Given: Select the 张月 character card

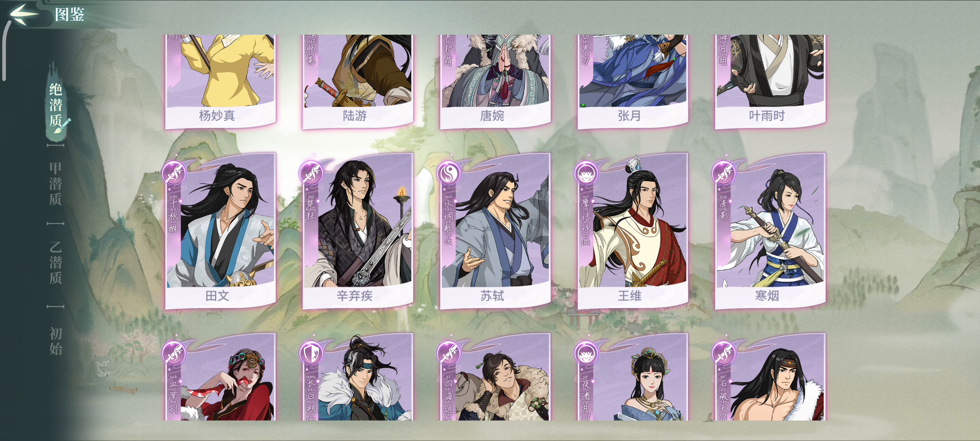Looking at the screenshot, I should pyautogui.click(x=633, y=82).
